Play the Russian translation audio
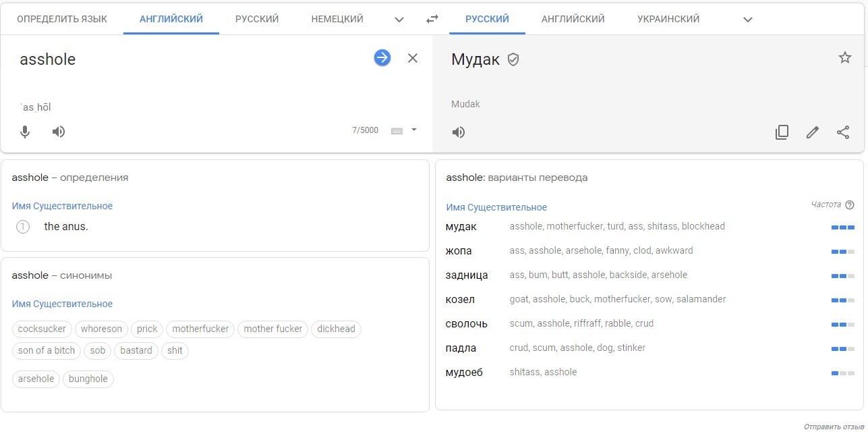The image size is (868, 434). coord(459,132)
